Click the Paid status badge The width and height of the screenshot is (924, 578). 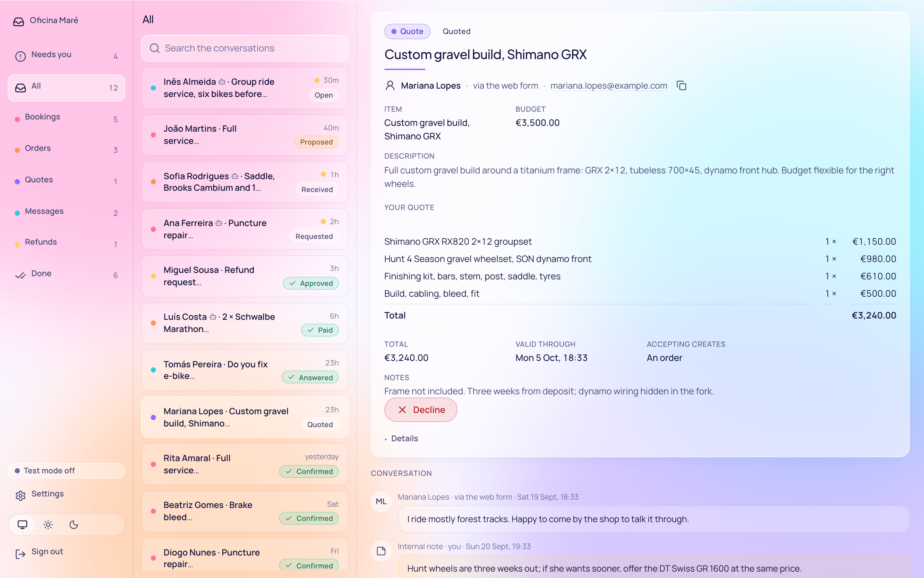[320, 330]
